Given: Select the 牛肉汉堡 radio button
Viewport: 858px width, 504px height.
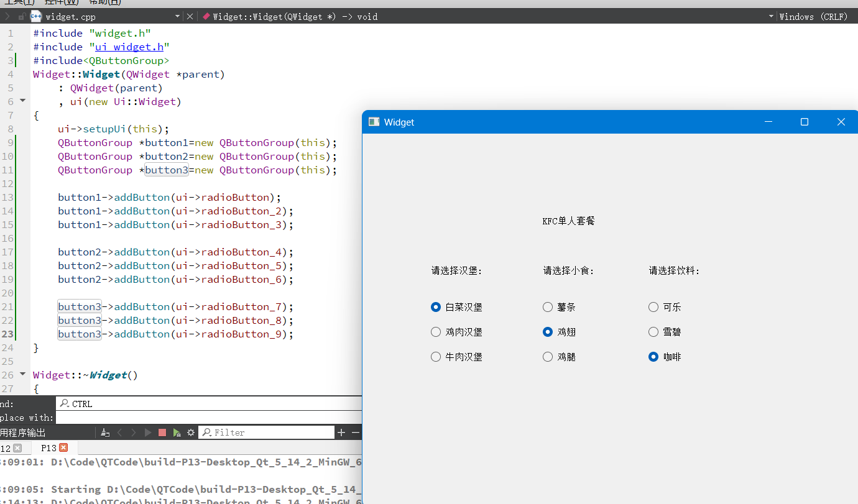Looking at the screenshot, I should coord(456,357).
